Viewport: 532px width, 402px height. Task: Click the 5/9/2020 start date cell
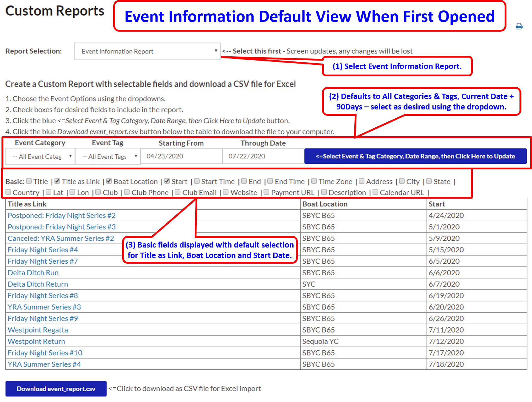tap(477, 238)
